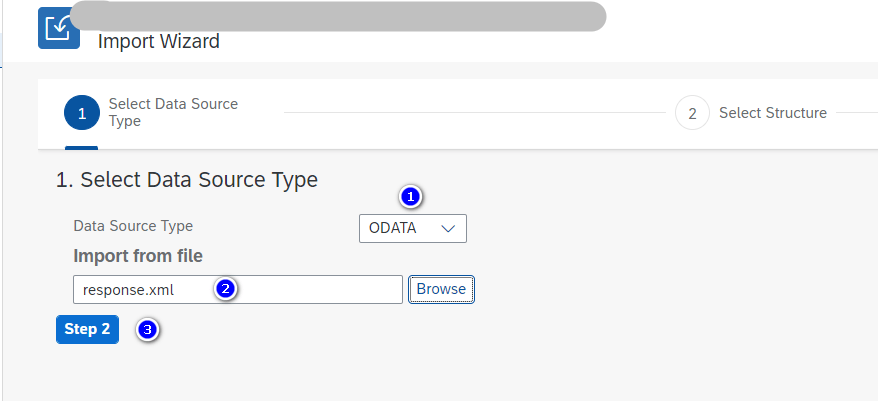Viewport: 878px width, 401px height.
Task: Click blue marker 1 above ODATA dropdown
Action: coord(411,195)
